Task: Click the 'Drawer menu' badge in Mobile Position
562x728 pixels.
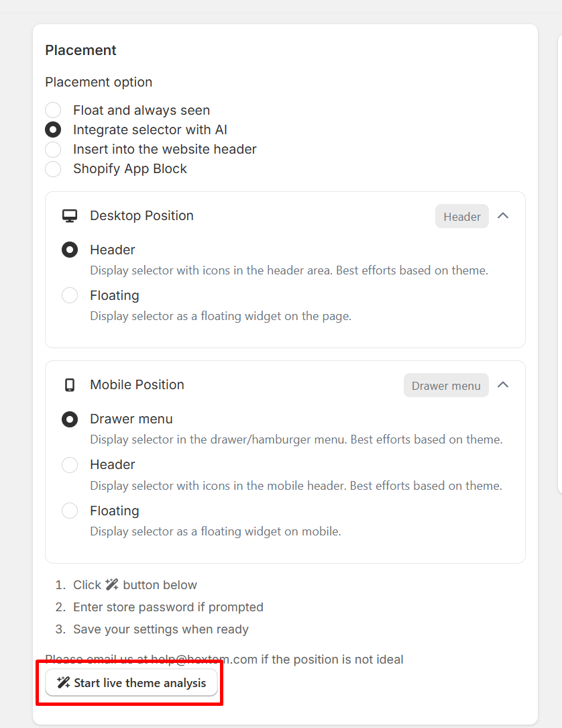Action: [x=446, y=386]
